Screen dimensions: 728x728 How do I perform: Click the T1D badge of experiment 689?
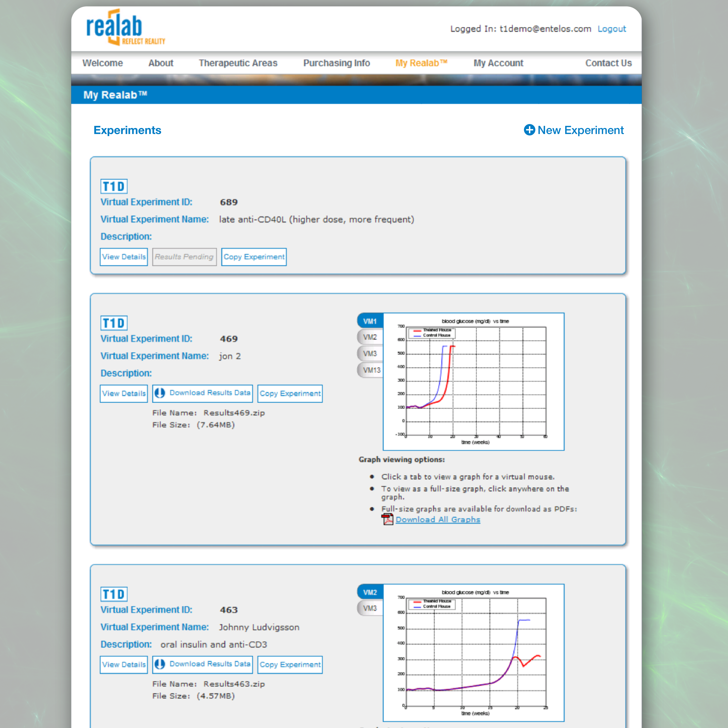pyautogui.click(x=114, y=186)
